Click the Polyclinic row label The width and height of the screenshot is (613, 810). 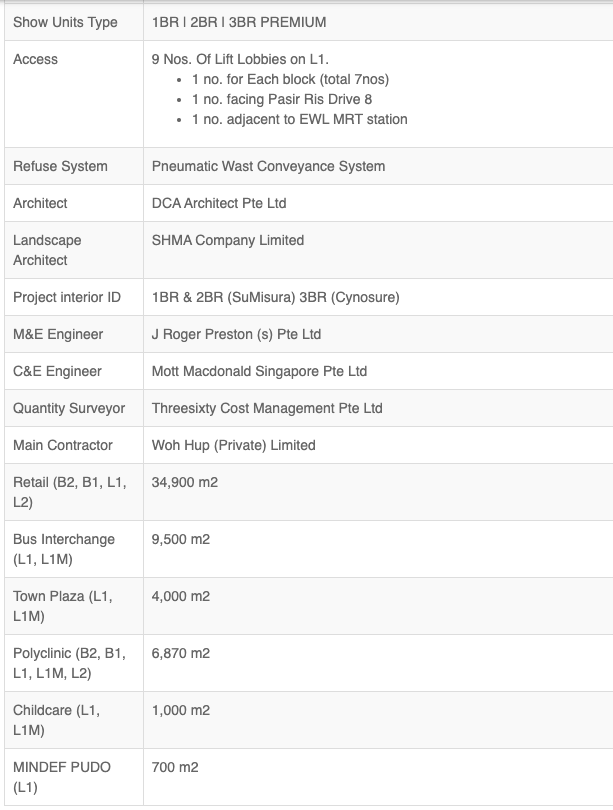(x=69, y=663)
